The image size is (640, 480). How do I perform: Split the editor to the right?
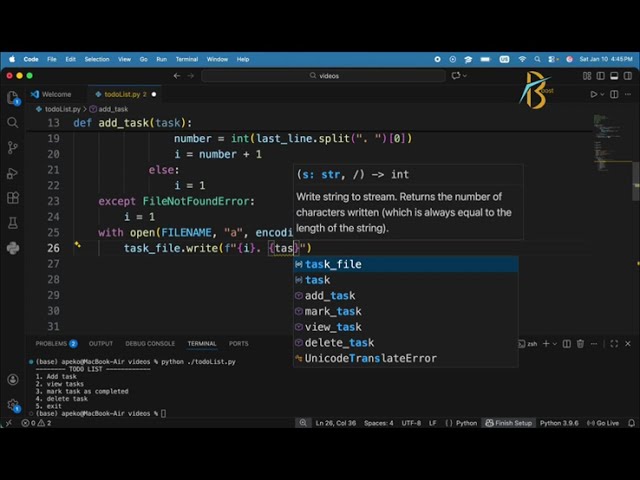tap(614, 94)
